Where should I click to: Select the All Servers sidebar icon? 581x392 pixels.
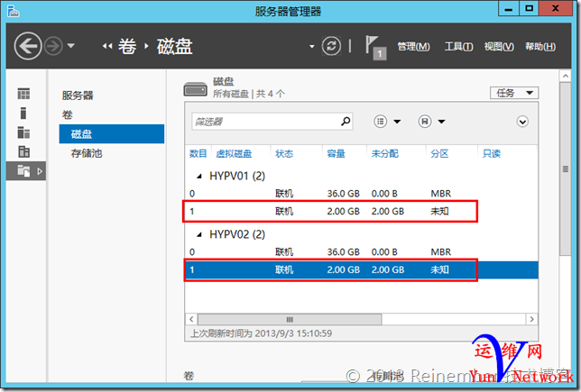(23, 132)
